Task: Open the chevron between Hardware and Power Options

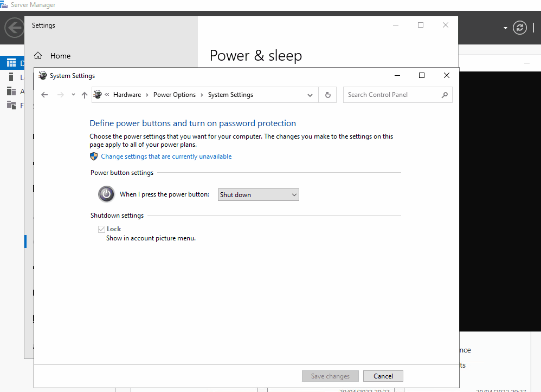Action: (x=147, y=95)
